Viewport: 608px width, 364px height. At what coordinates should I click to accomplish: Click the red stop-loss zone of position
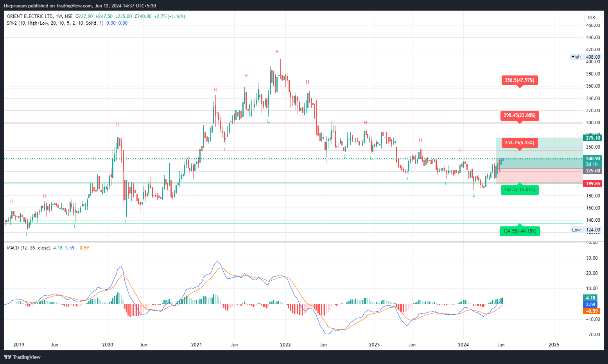pyautogui.click(x=539, y=176)
